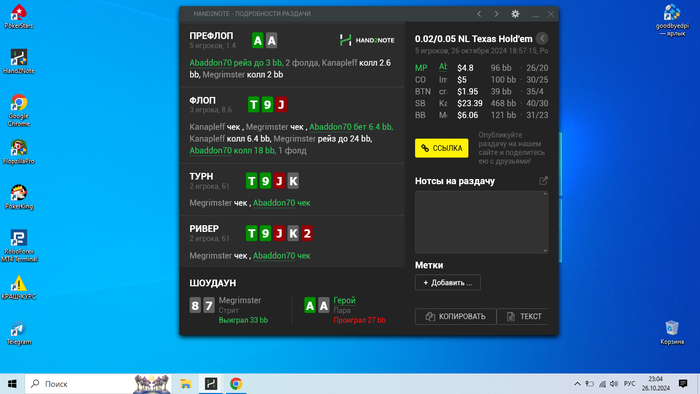The image size is (700, 394).
Task: Click the red J card on flop
Action: pos(281,105)
